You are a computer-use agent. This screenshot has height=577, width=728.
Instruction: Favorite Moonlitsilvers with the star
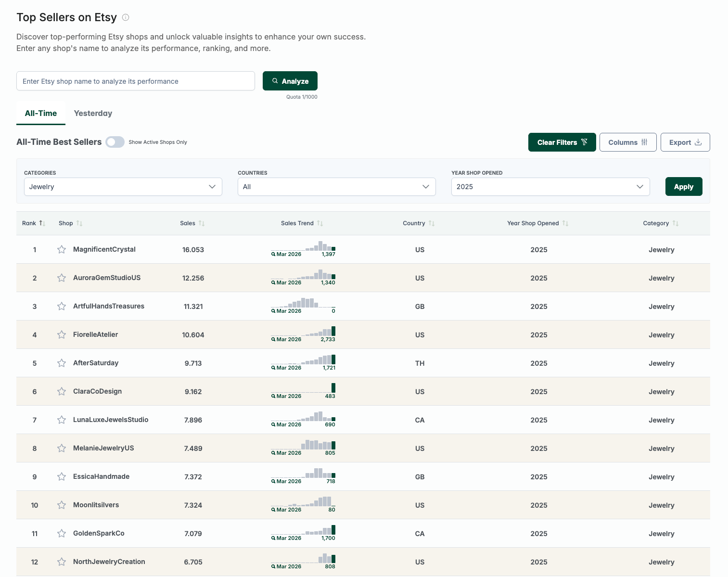62,505
